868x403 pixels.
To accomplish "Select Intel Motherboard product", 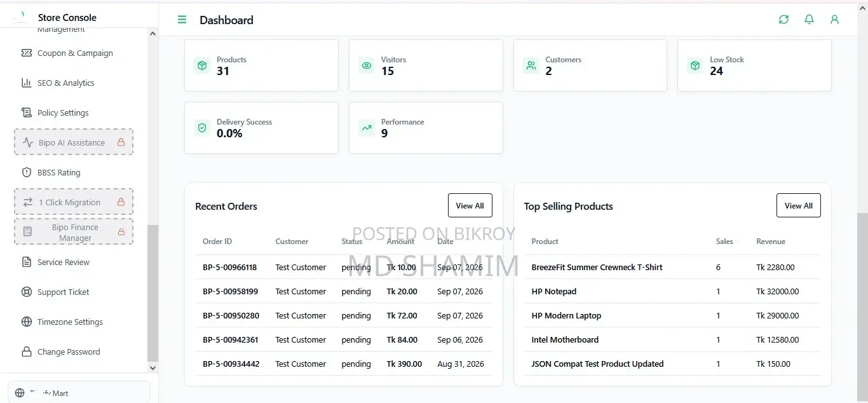I will pyautogui.click(x=565, y=340).
